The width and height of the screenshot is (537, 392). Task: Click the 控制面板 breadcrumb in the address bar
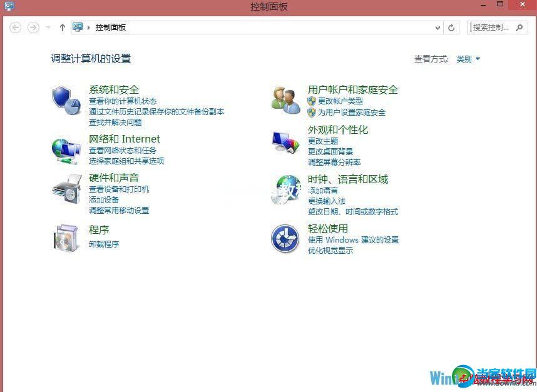pyautogui.click(x=111, y=28)
